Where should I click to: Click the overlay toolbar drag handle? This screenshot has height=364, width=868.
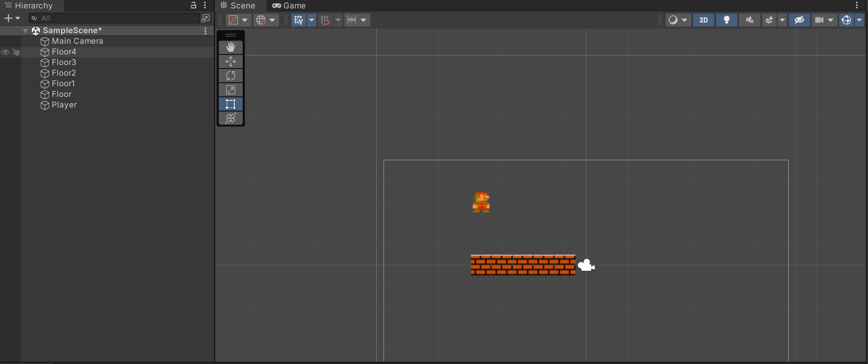(x=231, y=35)
